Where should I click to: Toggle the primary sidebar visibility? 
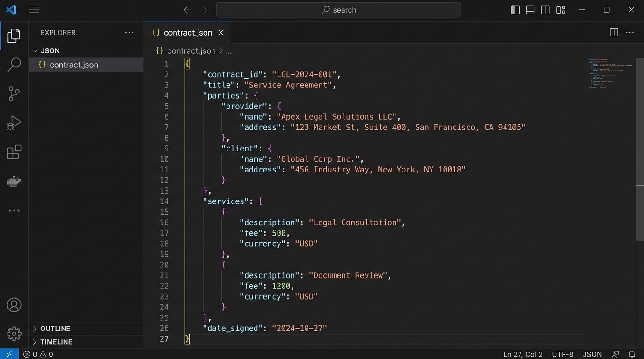tap(515, 9)
